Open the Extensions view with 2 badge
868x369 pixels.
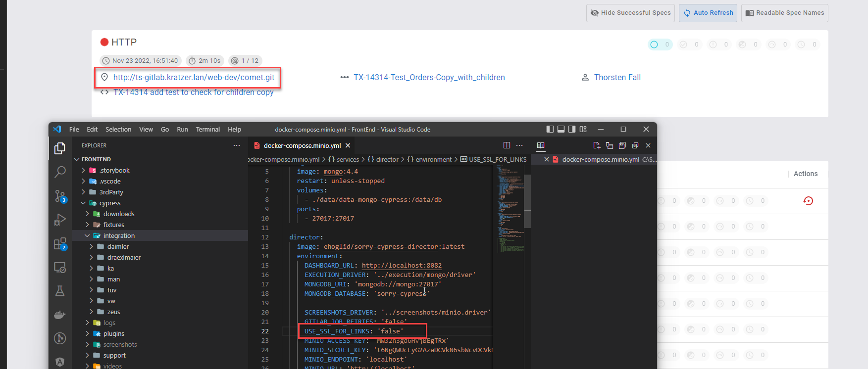(x=60, y=244)
